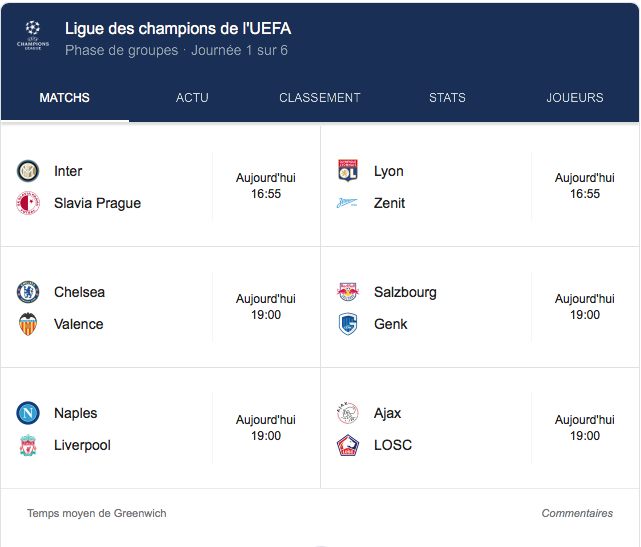Open the Commentaires link
The width and height of the screenshot is (641, 547).
point(577,513)
